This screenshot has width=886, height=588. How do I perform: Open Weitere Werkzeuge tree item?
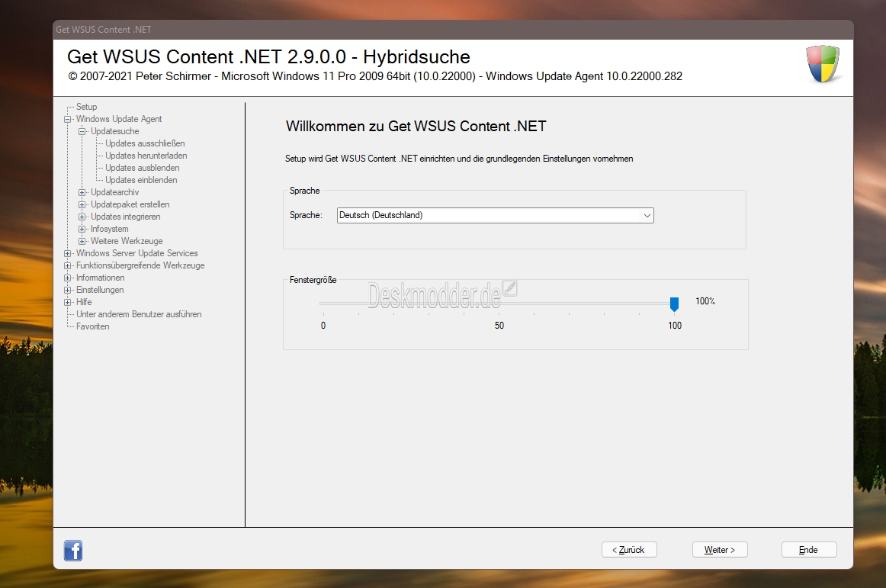(127, 241)
